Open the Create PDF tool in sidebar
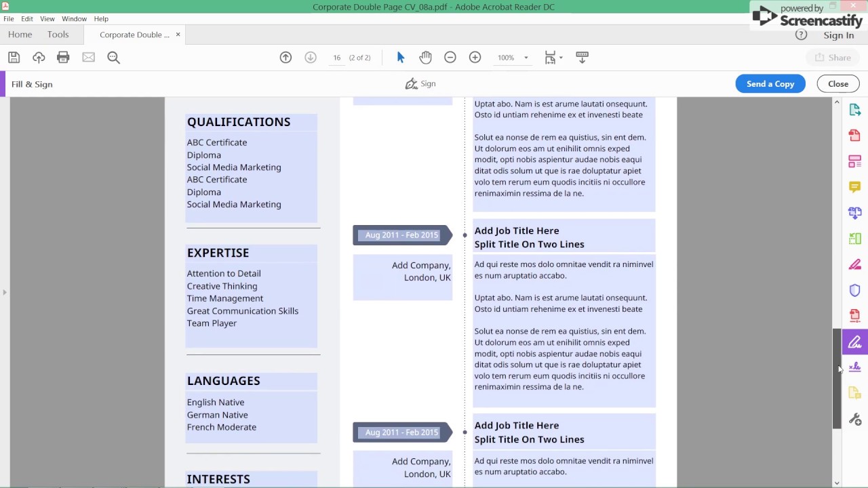This screenshot has height=488, width=868. click(854, 136)
